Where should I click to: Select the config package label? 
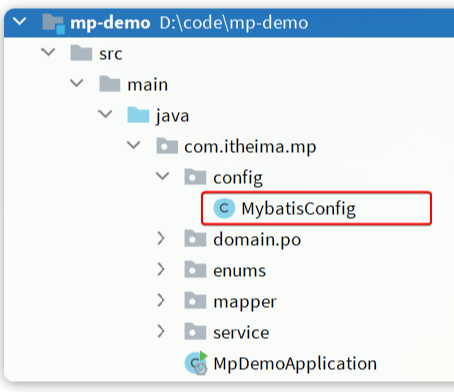[x=238, y=178]
